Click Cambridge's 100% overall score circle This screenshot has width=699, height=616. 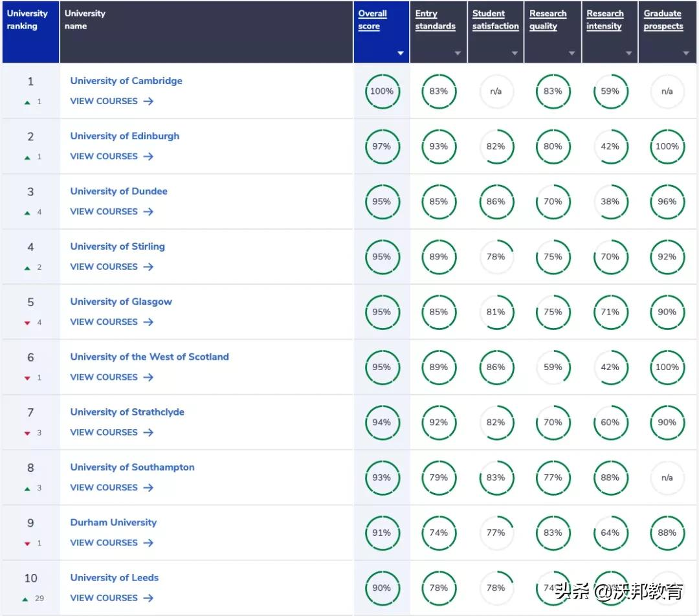[382, 91]
